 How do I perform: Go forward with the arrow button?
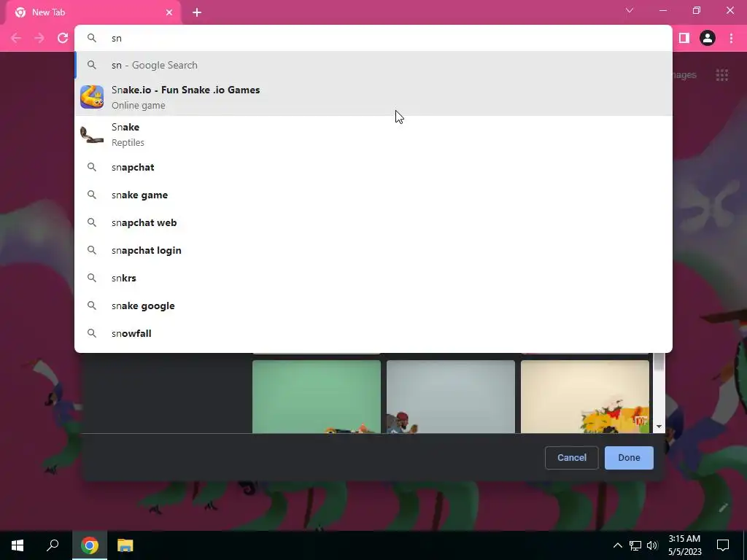[39, 38]
